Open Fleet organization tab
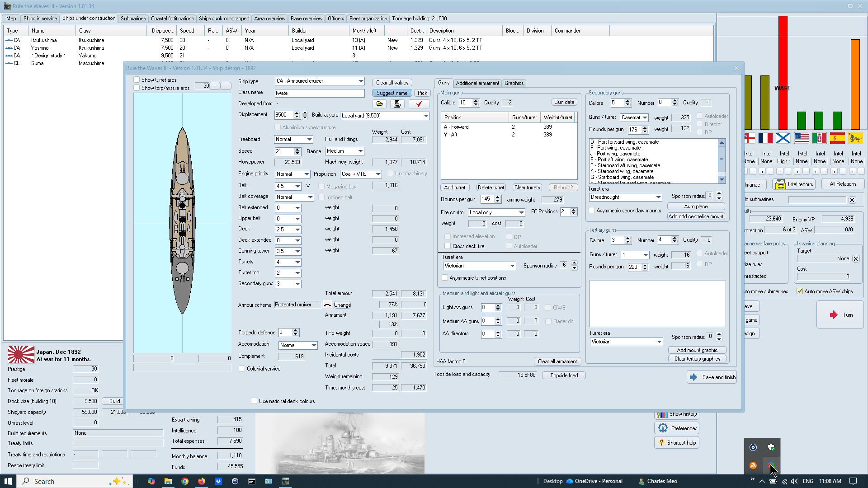The height and width of the screenshot is (488, 868). 368,19
